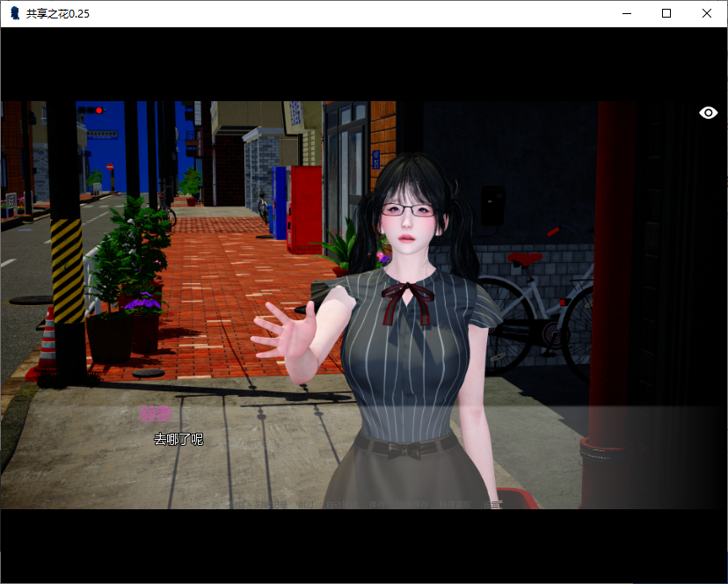Screen dimensions: 728x584
Task: Enable 自动播放 auto-play mode
Action: [342, 505]
